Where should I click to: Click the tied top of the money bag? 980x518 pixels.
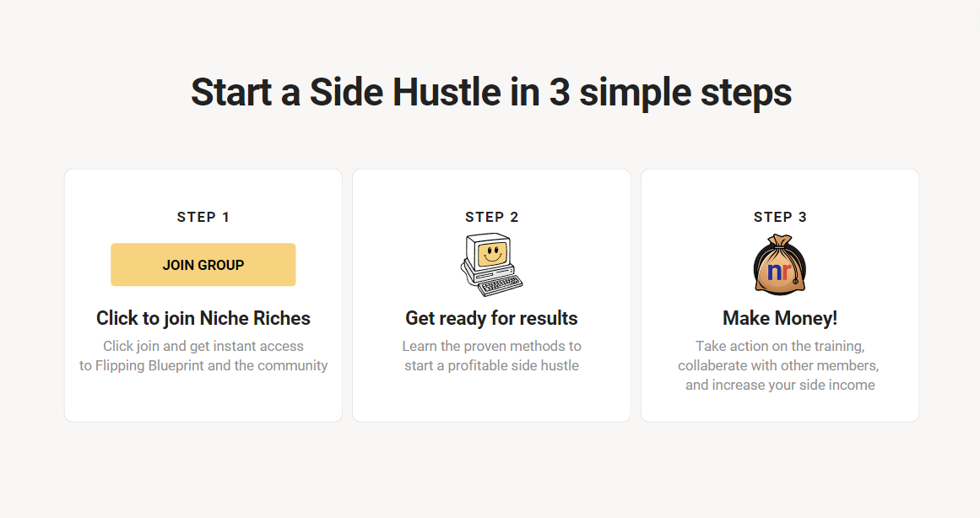point(780,241)
